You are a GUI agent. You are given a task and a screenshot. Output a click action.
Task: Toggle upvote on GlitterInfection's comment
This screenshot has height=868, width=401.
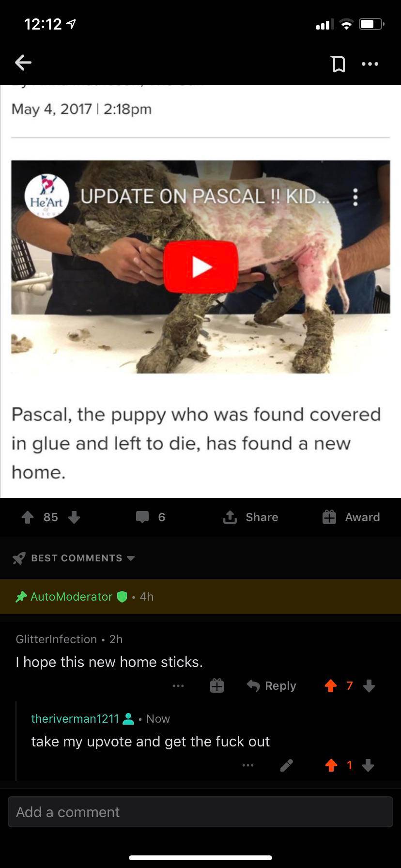(x=331, y=686)
